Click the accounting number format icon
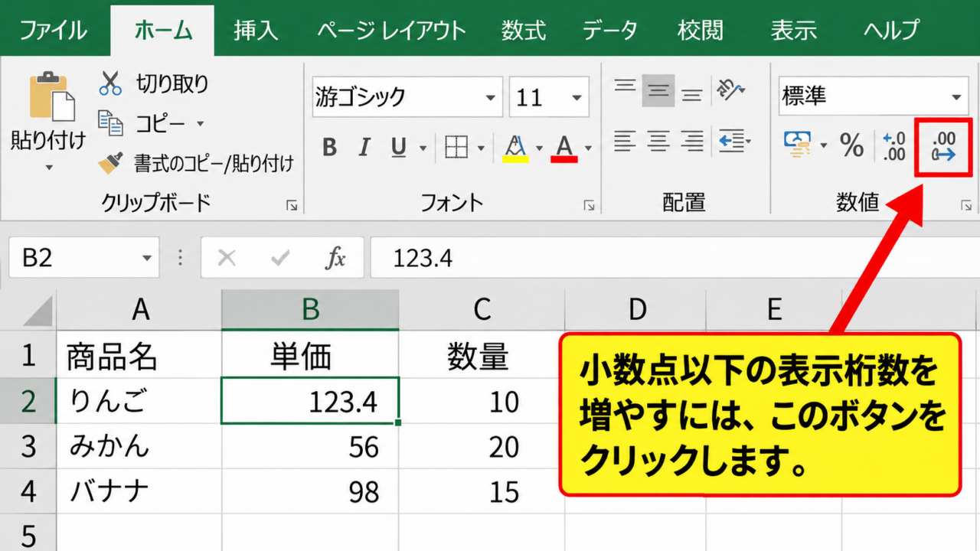The width and height of the screenshot is (980, 551). pos(798,144)
